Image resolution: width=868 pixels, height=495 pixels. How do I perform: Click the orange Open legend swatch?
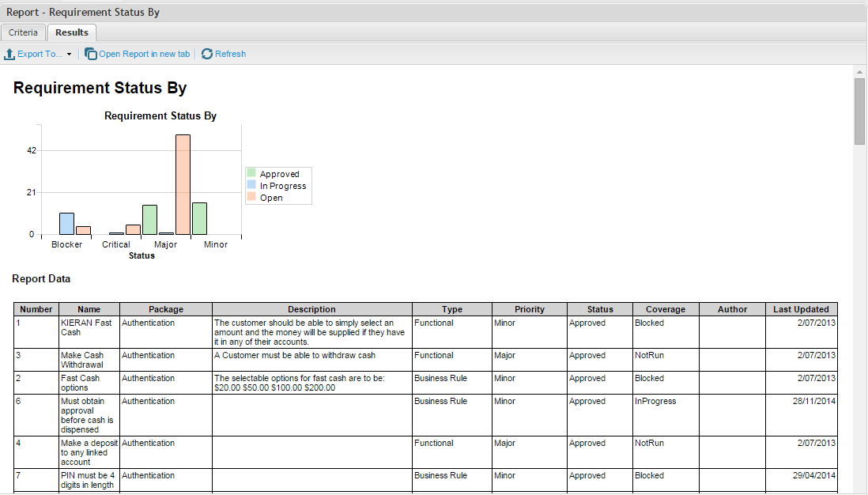coord(251,197)
